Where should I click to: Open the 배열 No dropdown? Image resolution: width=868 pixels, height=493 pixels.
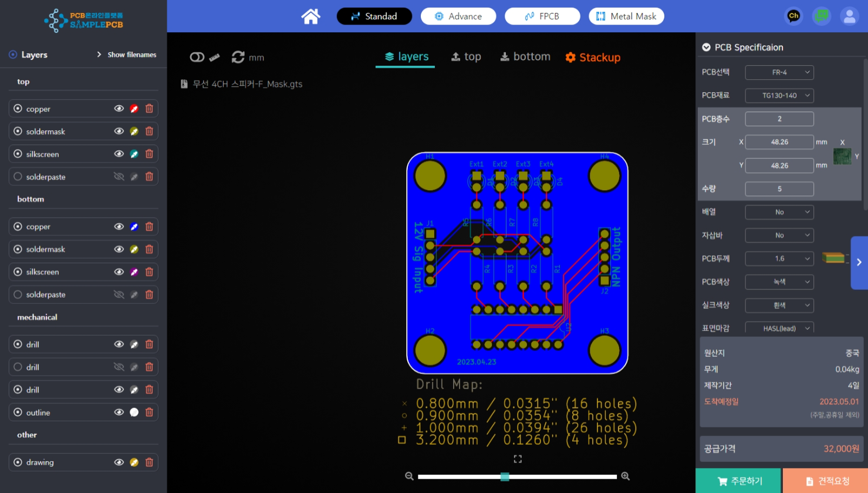[x=779, y=212]
